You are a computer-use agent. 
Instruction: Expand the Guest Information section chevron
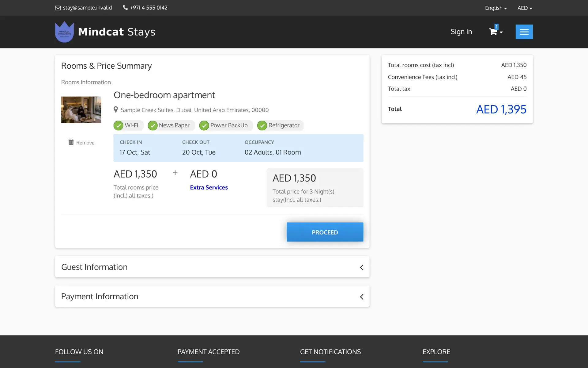362,267
